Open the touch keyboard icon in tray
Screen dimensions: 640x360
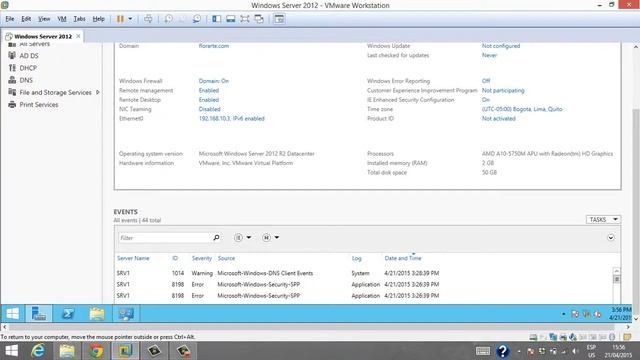point(482,351)
